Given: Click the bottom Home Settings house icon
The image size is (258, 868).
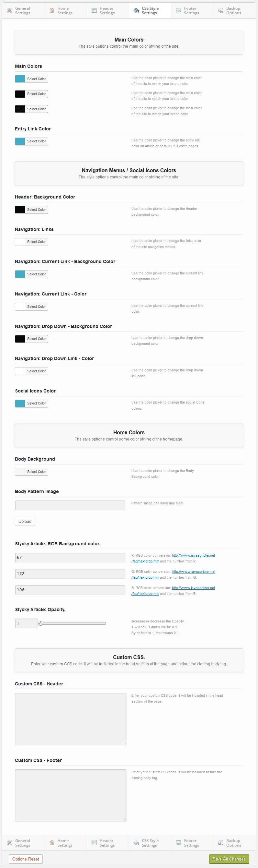Looking at the screenshot, I should [x=51, y=843].
